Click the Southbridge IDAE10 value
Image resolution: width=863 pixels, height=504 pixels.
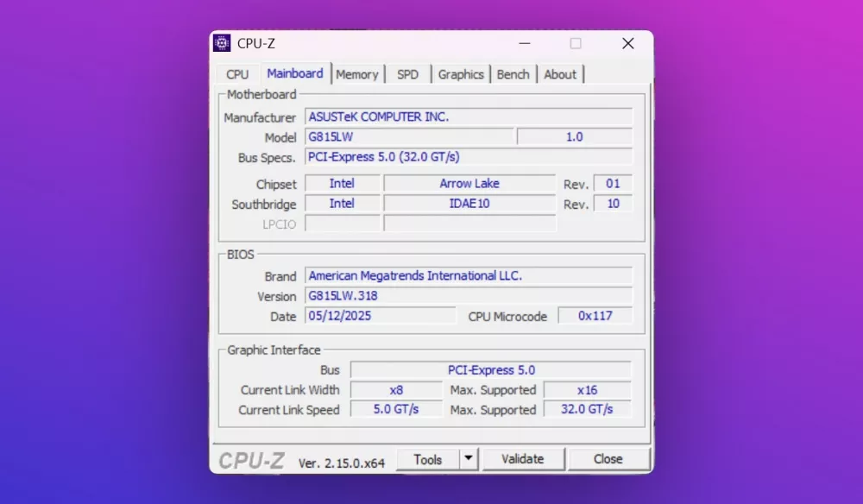[469, 204]
